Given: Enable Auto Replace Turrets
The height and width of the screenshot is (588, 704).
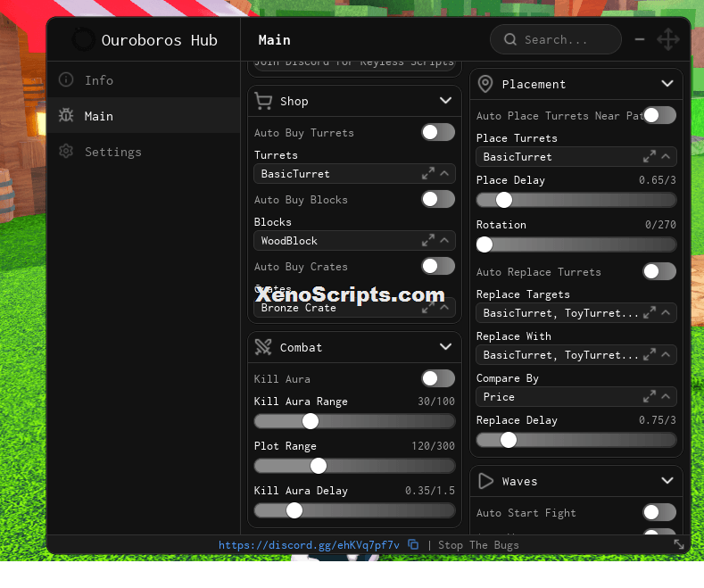Looking at the screenshot, I should coord(659,271).
